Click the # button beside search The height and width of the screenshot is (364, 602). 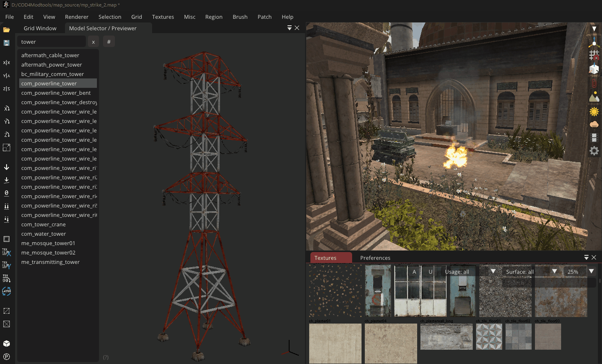coord(109,42)
